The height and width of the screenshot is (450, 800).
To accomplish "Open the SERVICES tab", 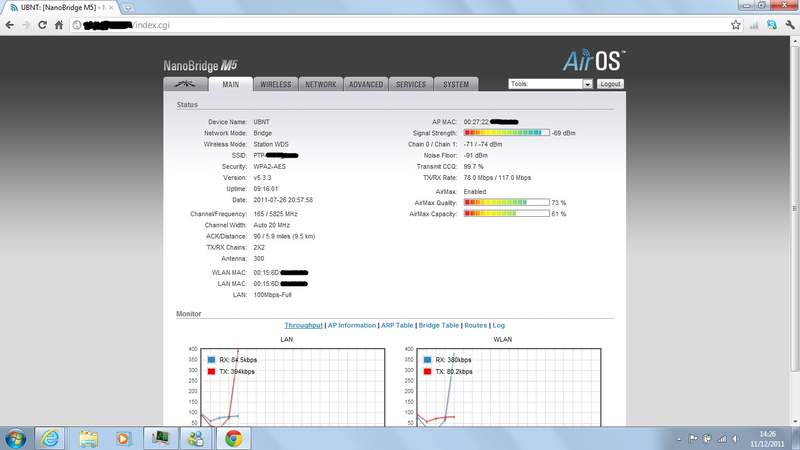I will click(411, 84).
